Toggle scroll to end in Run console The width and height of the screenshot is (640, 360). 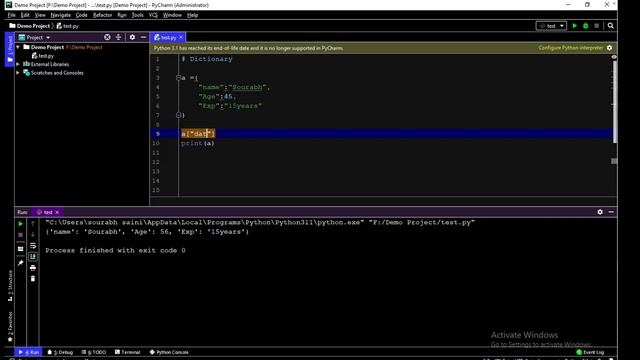[x=33, y=256]
